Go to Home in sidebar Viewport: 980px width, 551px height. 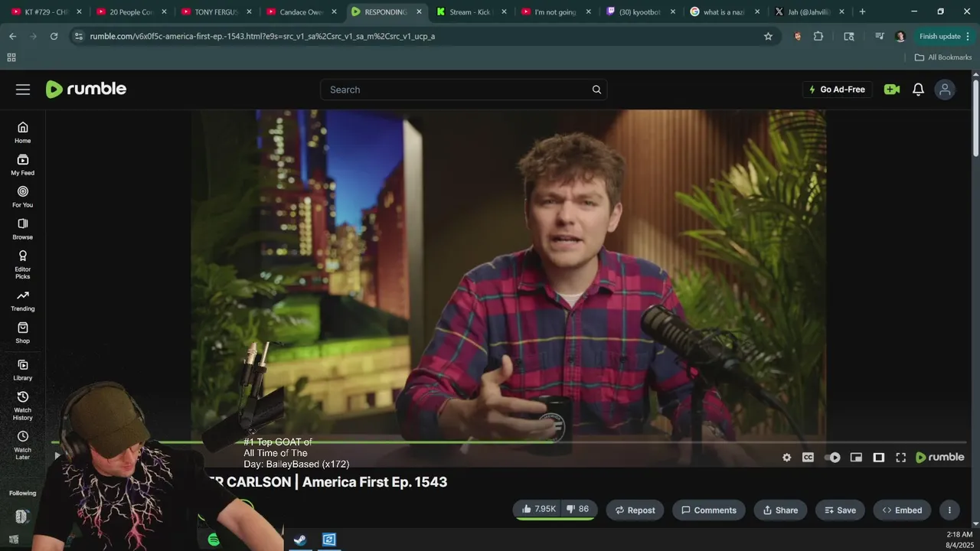tap(23, 132)
